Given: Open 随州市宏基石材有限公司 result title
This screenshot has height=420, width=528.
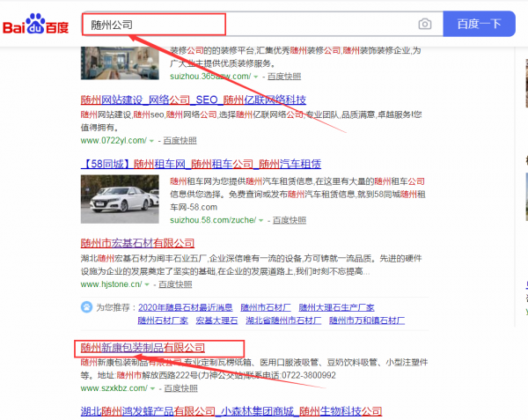Looking at the screenshot, I should pyautogui.click(x=137, y=243).
